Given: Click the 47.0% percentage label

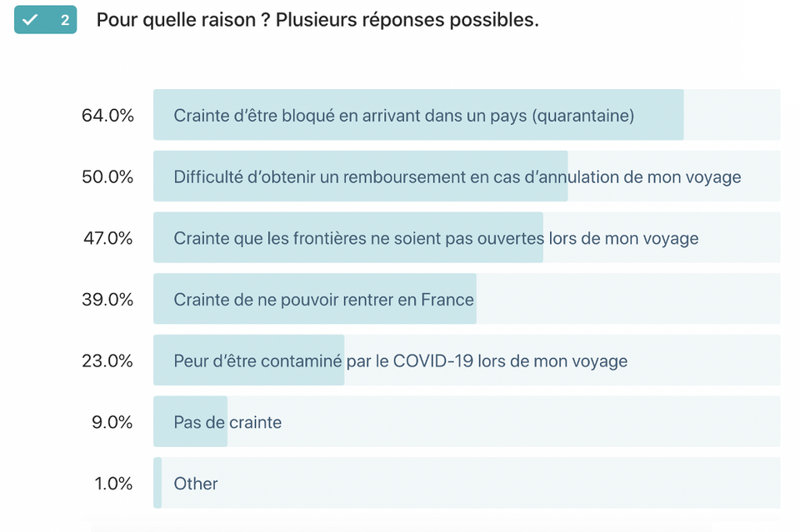Looking at the screenshot, I should [x=108, y=238].
